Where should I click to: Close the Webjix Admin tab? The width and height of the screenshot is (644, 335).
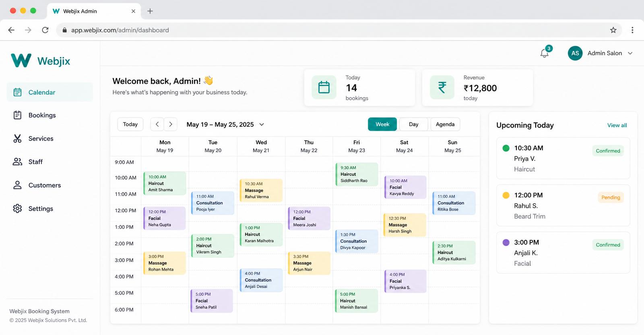tap(133, 11)
